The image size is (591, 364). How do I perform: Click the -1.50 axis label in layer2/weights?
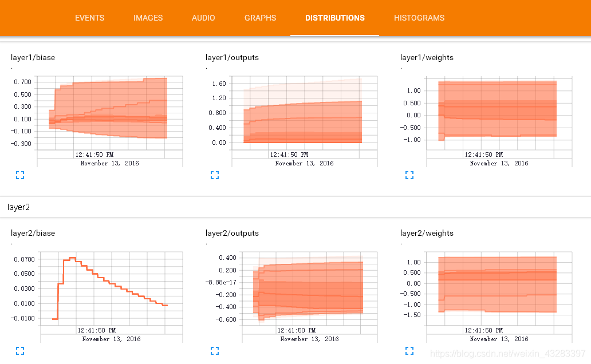(x=411, y=315)
